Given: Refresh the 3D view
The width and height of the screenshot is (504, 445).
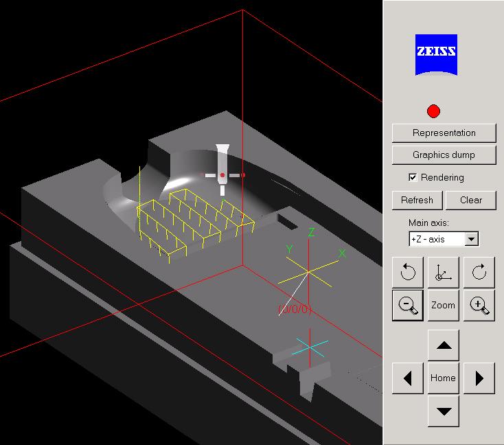Looking at the screenshot, I should click(x=417, y=200).
